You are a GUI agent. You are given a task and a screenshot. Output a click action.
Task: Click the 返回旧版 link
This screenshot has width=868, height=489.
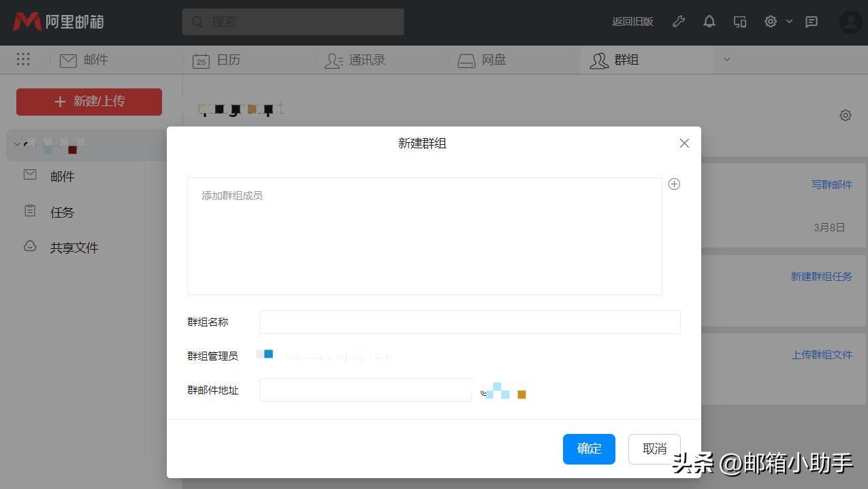(x=632, y=22)
